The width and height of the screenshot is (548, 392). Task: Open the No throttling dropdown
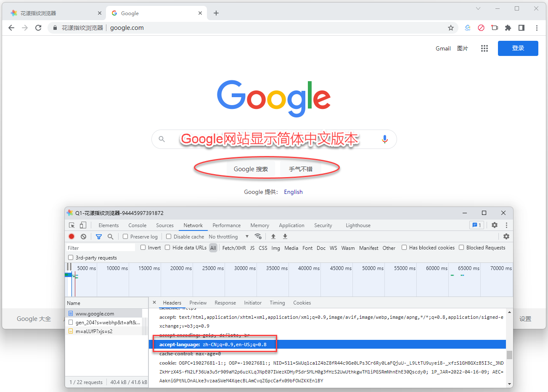click(228, 237)
